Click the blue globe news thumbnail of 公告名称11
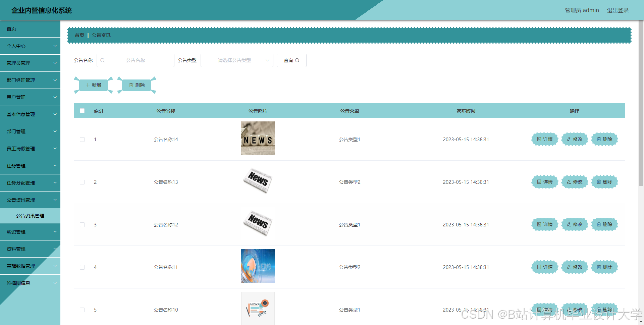Image resolution: width=644 pixels, height=325 pixels. [258, 266]
